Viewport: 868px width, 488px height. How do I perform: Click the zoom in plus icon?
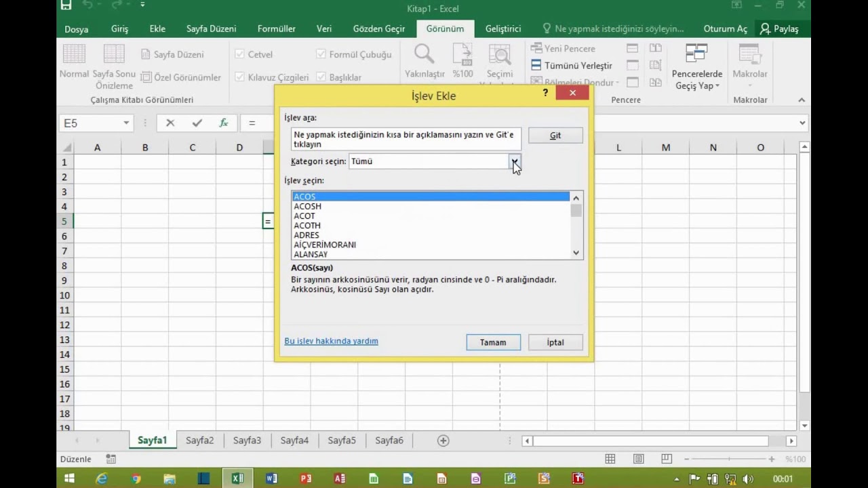pyautogui.click(x=772, y=460)
